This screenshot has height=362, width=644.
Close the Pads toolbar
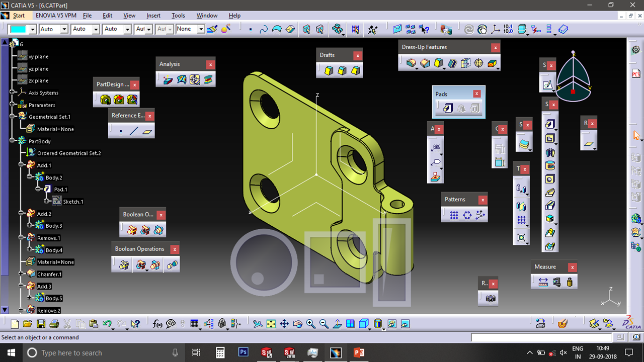[x=476, y=94]
